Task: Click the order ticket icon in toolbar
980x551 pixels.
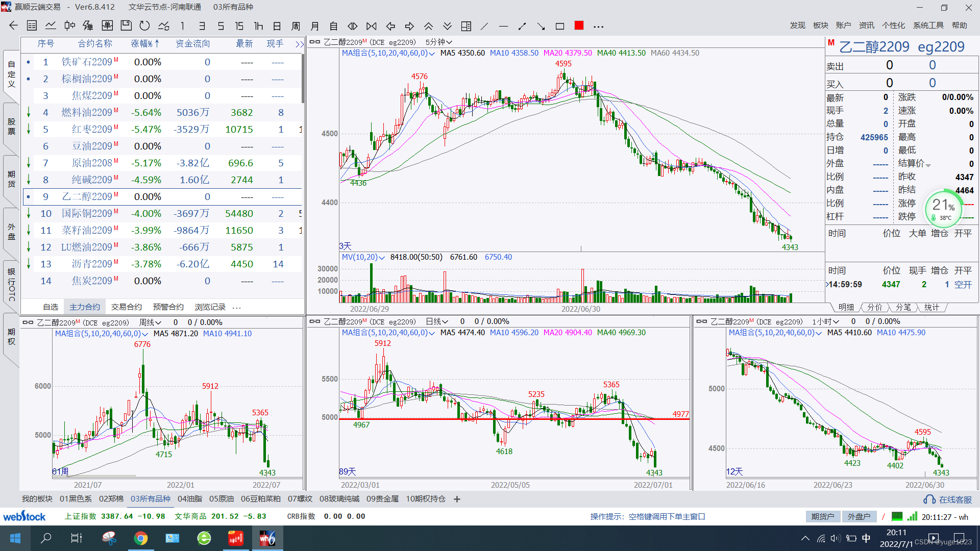Action: click(107, 26)
